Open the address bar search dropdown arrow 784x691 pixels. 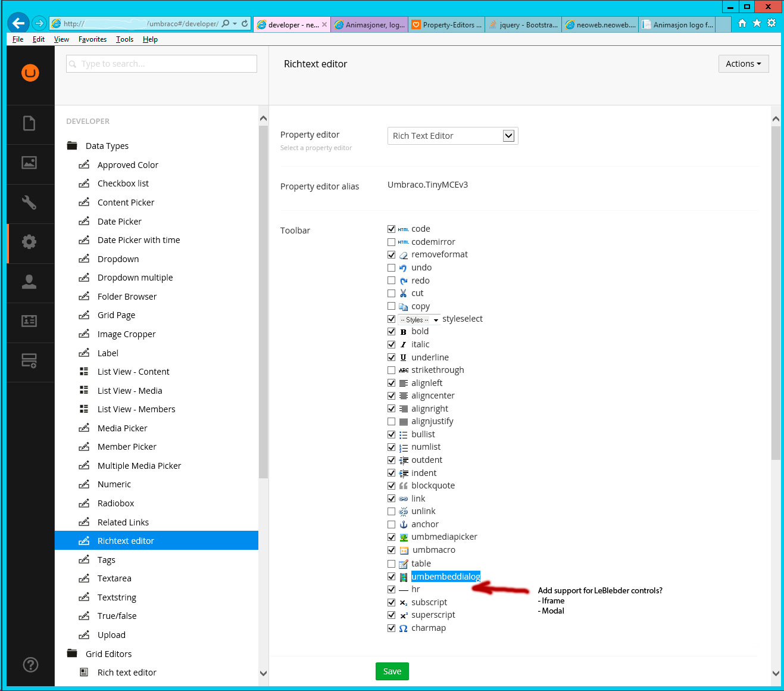point(235,24)
